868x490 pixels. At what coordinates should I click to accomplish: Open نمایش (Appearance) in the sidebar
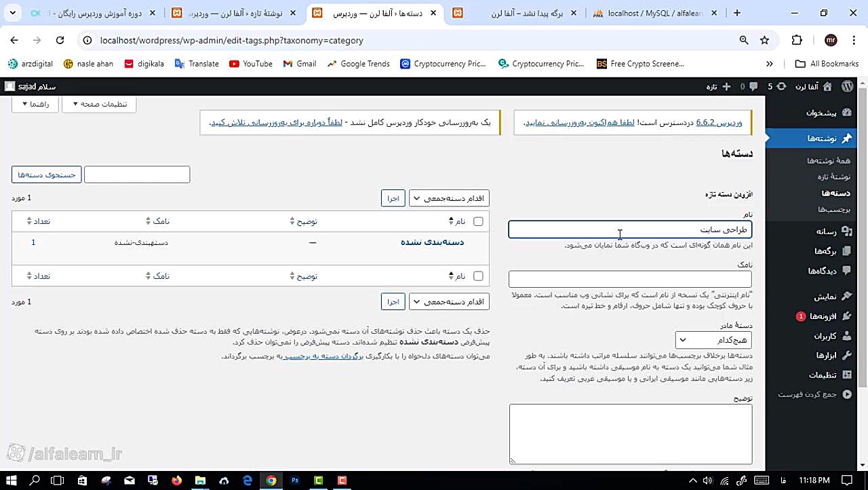click(x=825, y=296)
